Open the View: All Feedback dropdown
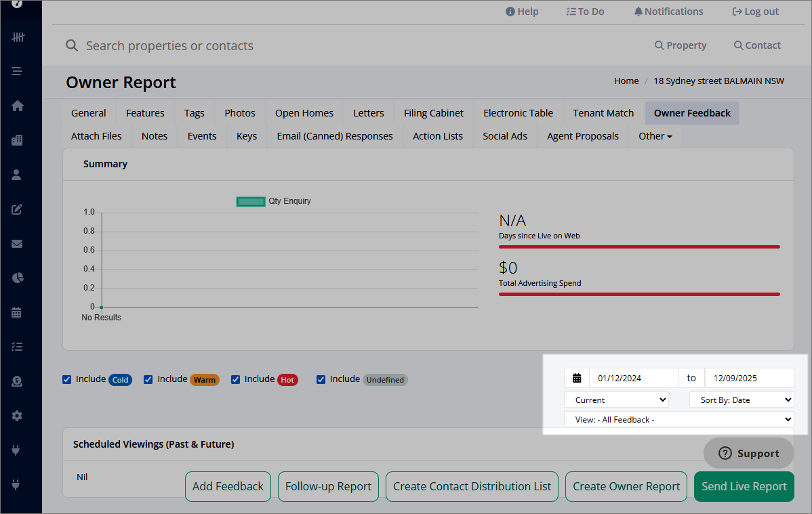Viewport: 812px width, 514px height. 679,420
